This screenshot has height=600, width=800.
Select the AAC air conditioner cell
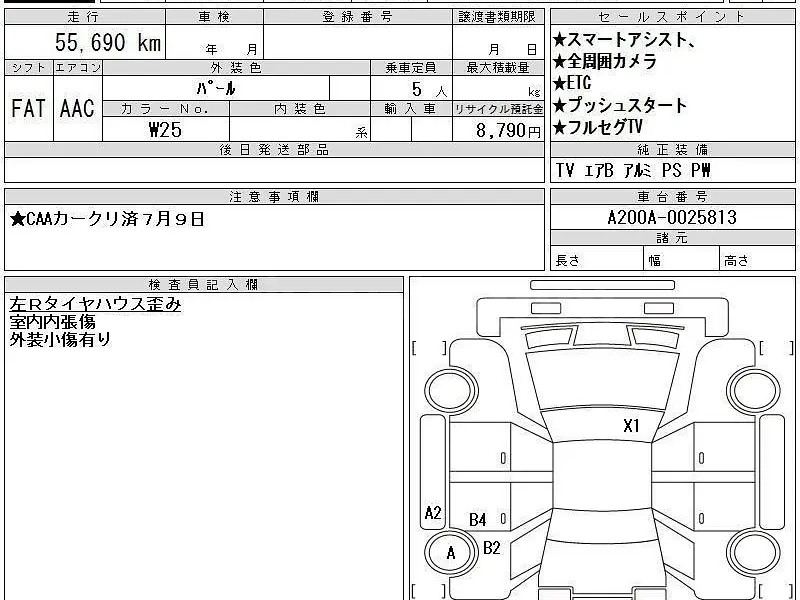(x=76, y=108)
